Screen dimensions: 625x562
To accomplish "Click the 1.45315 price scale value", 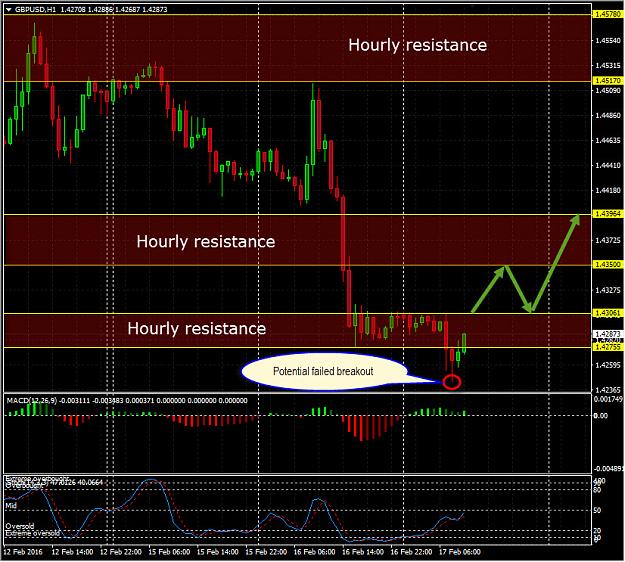I will click(608, 65).
